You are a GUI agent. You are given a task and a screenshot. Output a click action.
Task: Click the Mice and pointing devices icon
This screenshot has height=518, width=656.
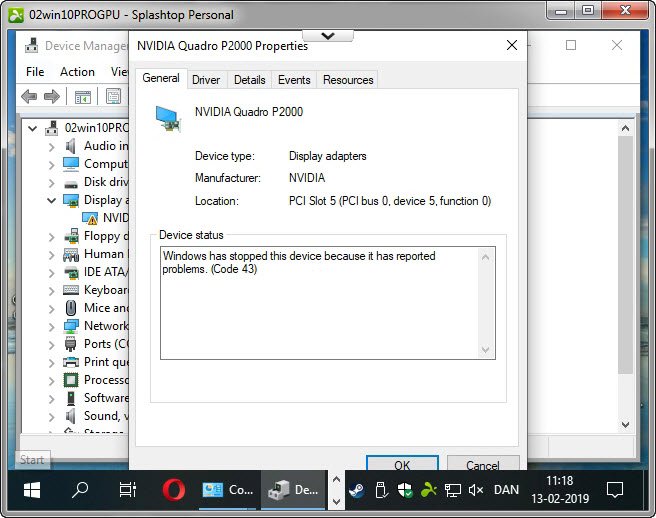pyautogui.click(x=71, y=308)
